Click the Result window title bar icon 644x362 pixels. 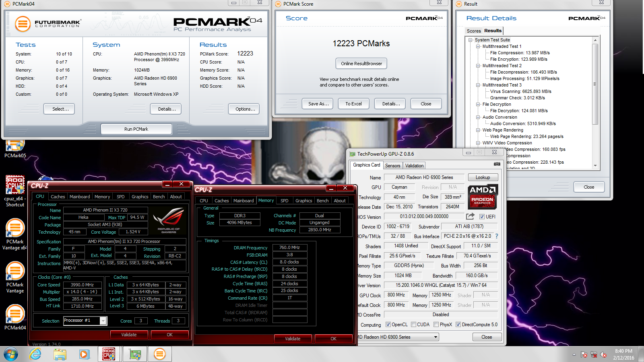pyautogui.click(x=459, y=4)
